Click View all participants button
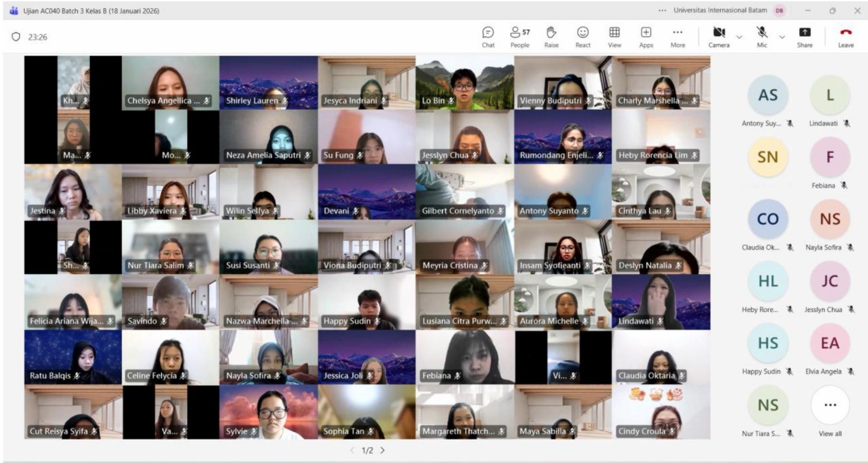The width and height of the screenshot is (868, 463). (x=829, y=406)
